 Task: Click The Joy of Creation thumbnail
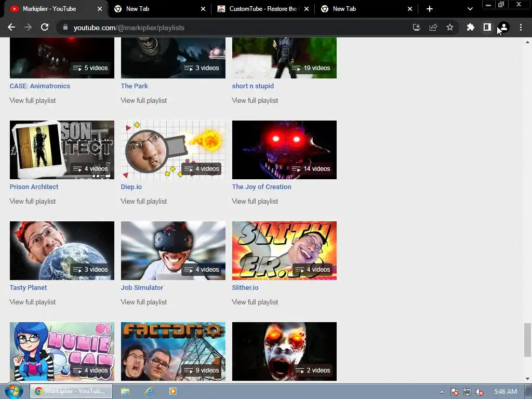click(x=284, y=150)
